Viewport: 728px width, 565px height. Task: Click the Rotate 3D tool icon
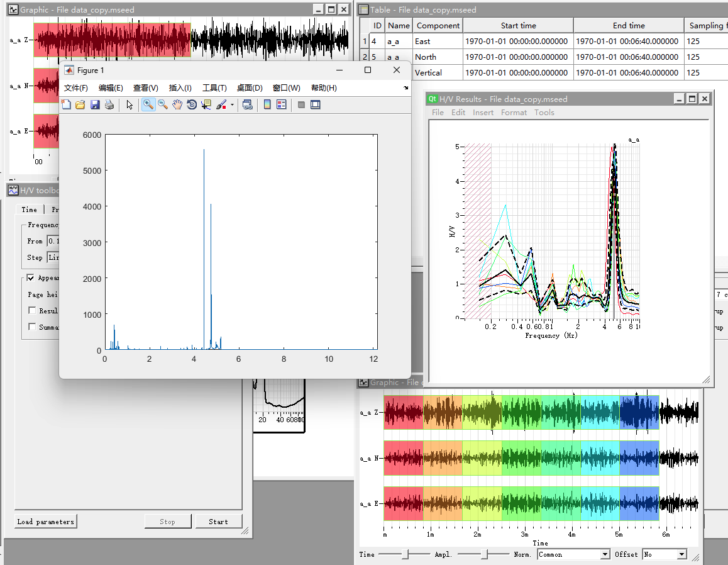click(x=192, y=104)
